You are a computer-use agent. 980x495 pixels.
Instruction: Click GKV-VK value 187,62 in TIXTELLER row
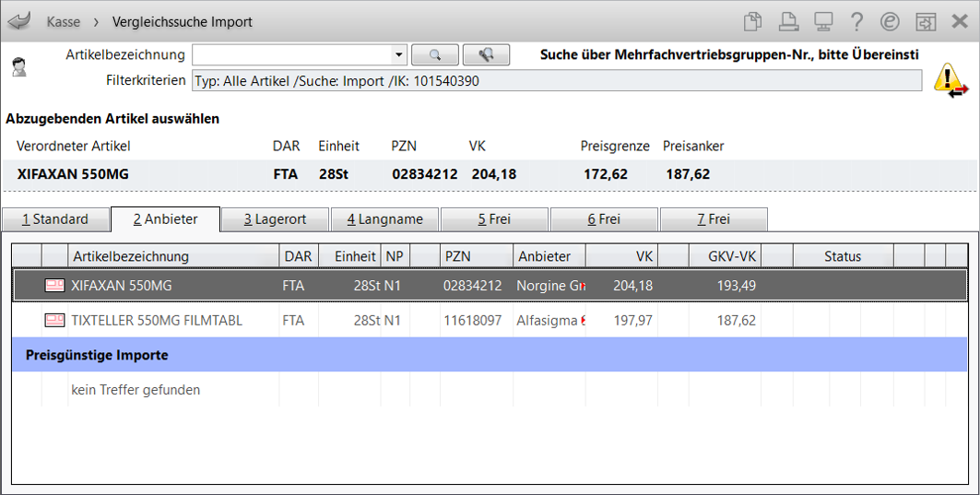point(737,321)
